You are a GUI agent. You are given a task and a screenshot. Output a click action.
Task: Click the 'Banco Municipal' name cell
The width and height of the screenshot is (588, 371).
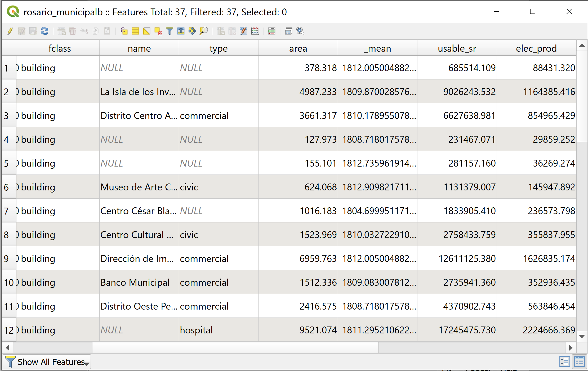pos(139,282)
